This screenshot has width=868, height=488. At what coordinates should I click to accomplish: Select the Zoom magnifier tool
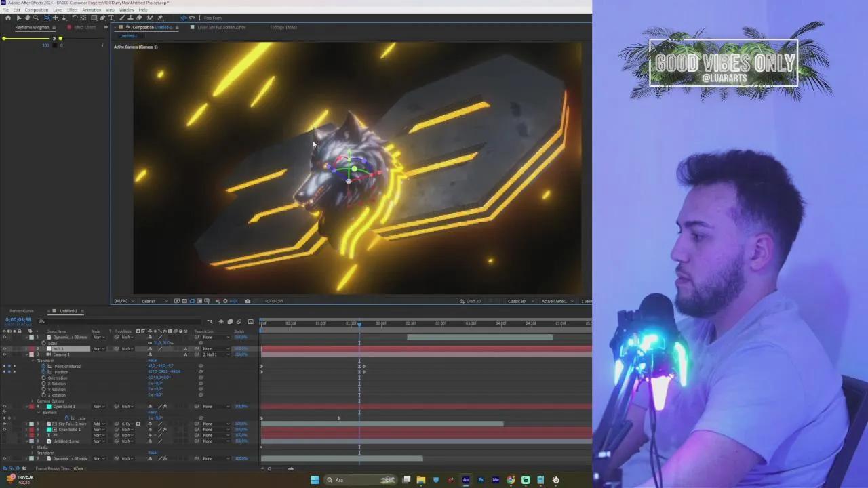(x=36, y=18)
